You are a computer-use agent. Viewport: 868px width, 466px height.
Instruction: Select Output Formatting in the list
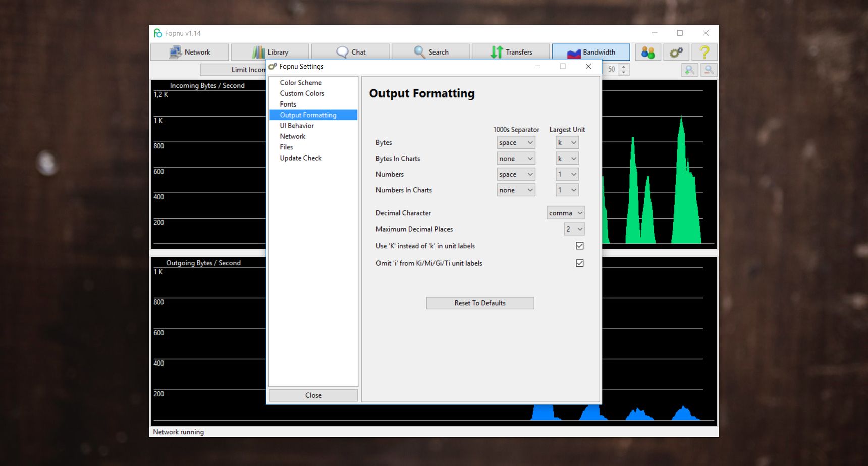tap(313, 115)
